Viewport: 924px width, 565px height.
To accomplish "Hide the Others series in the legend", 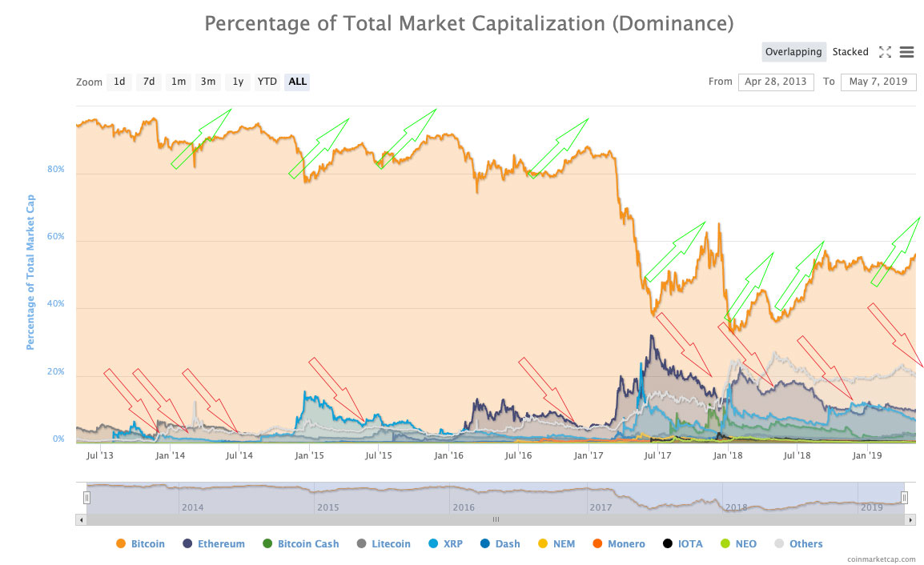I will [801, 543].
